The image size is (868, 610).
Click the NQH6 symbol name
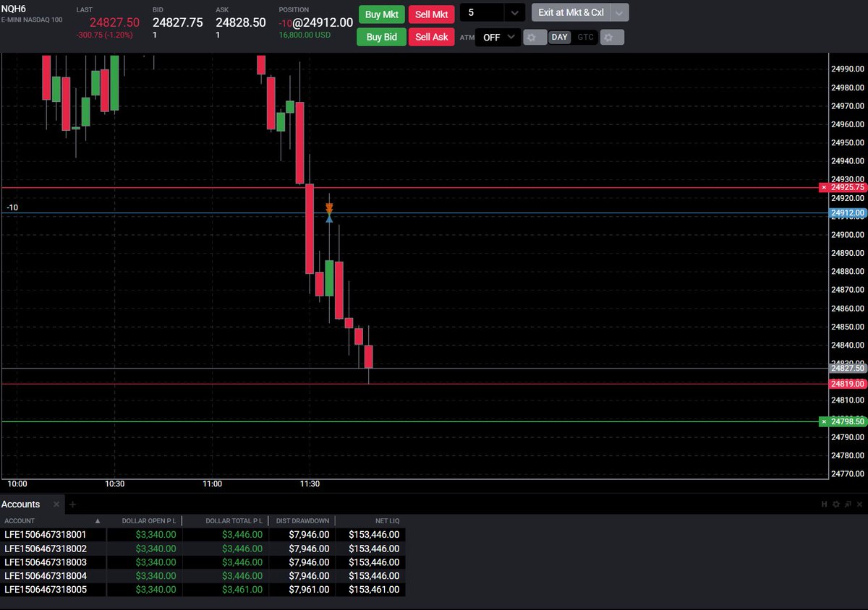pos(14,9)
